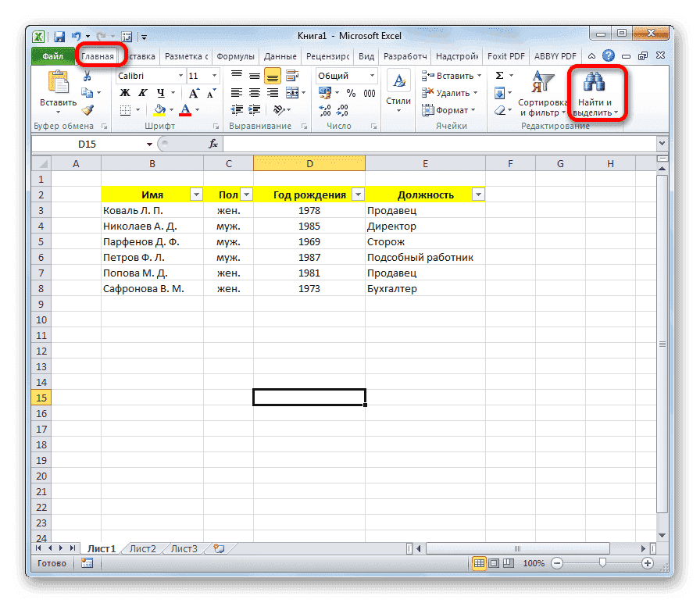Switch to the Лист2 sheet
This screenshot has width=700, height=603.
[141, 548]
